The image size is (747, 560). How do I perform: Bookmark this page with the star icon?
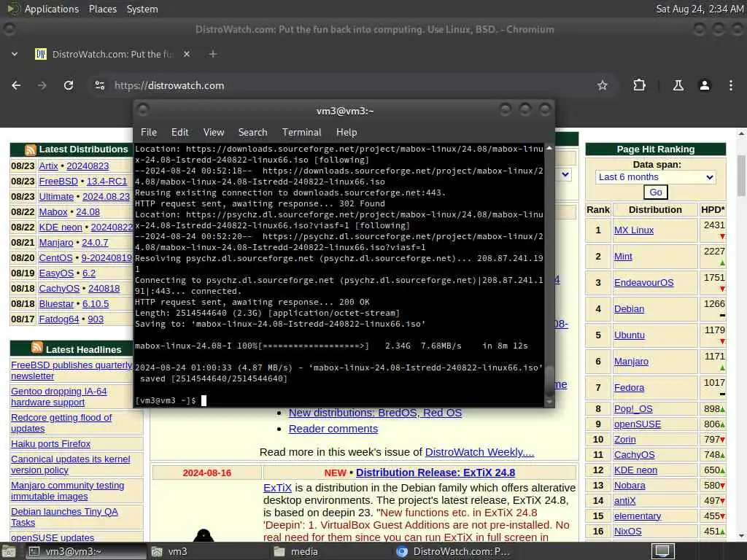602,85
